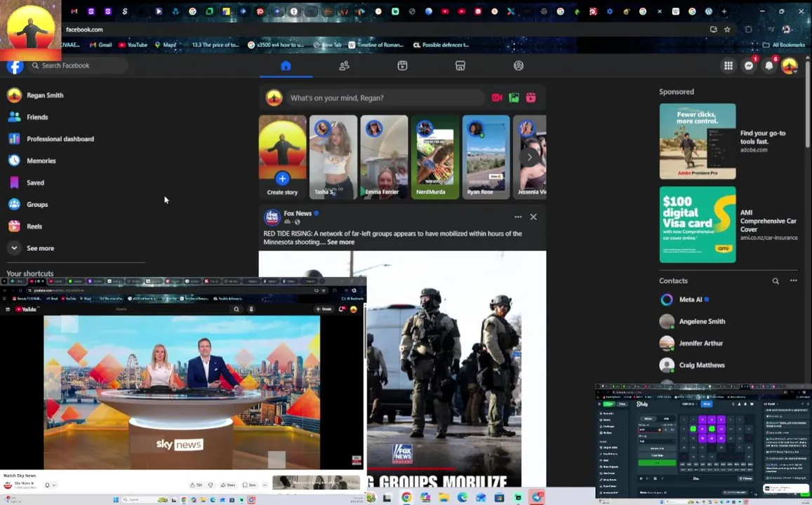Click YouTube search icon in small window

pyautogui.click(x=236, y=309)
